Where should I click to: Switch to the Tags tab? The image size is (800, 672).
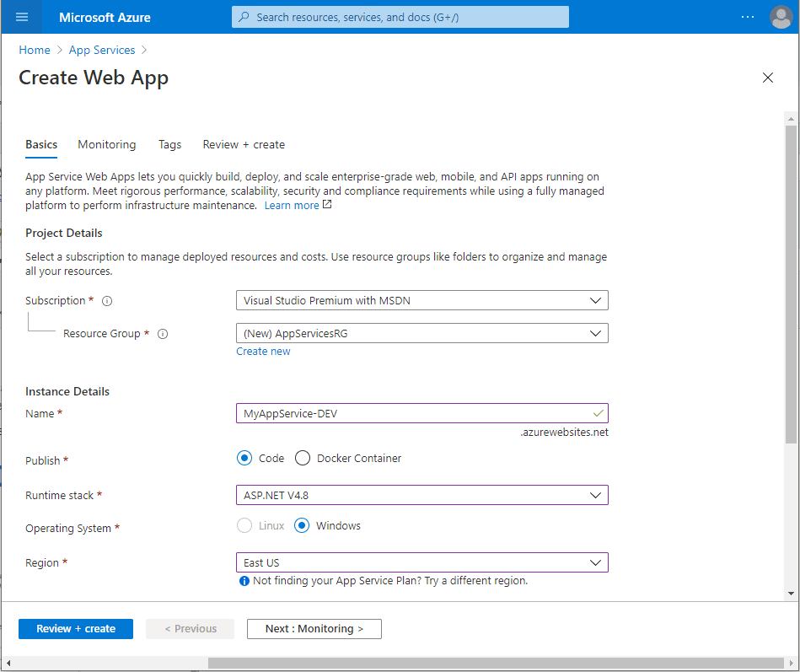(169, 144)
